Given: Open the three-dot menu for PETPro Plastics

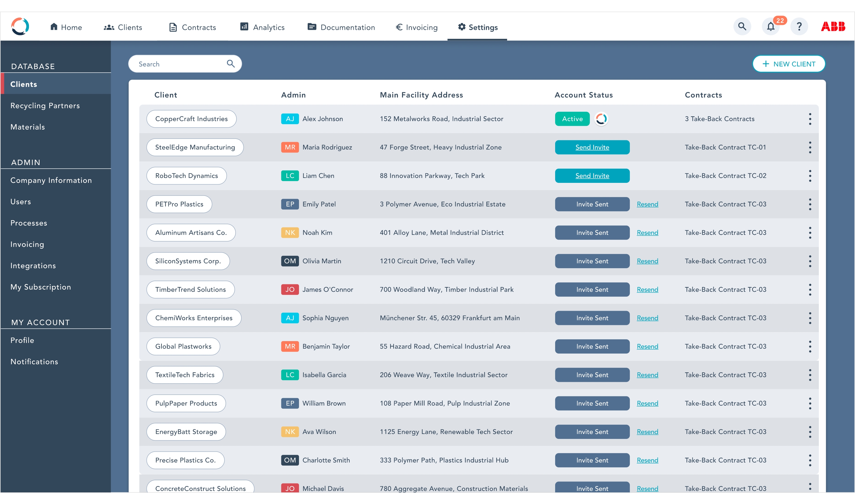Looking at the screenshot, I should 810,204.
